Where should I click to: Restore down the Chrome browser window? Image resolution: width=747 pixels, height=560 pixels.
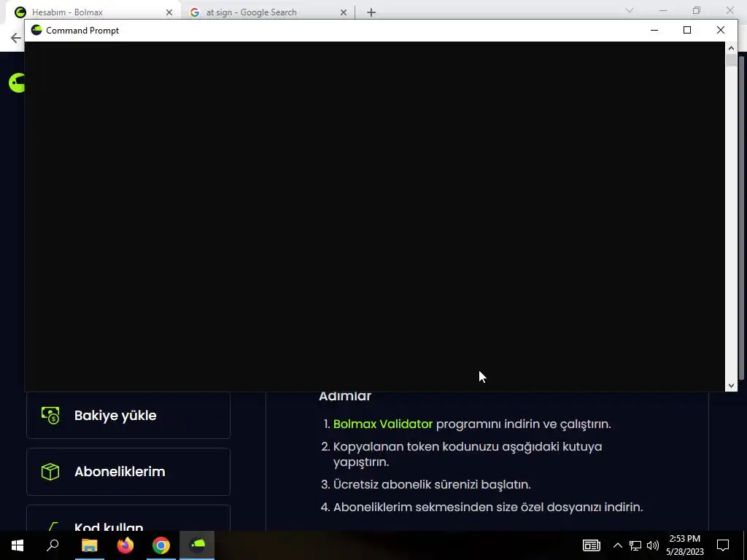coord(697,10)
